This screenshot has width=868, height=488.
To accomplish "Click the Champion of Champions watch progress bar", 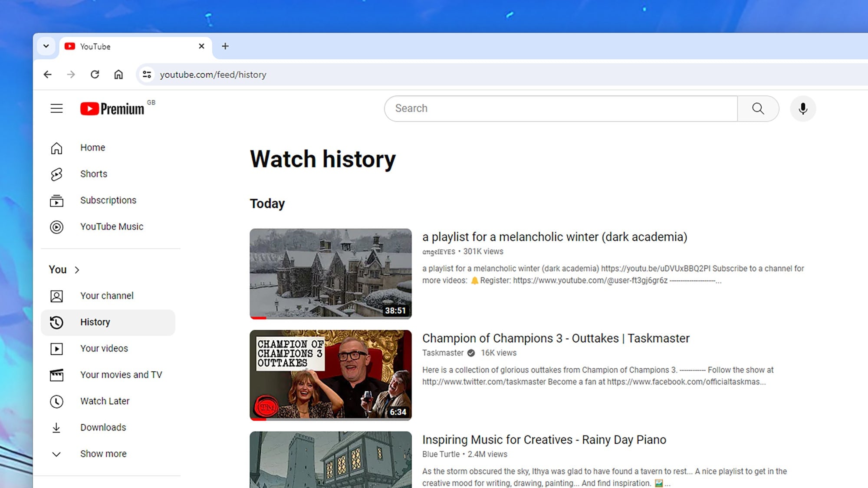I will pyautogui.click(x=331, y=419).
